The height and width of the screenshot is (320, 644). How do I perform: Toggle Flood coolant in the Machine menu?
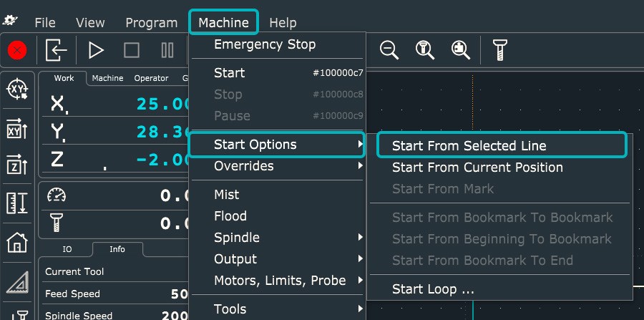tap(230, 216)
